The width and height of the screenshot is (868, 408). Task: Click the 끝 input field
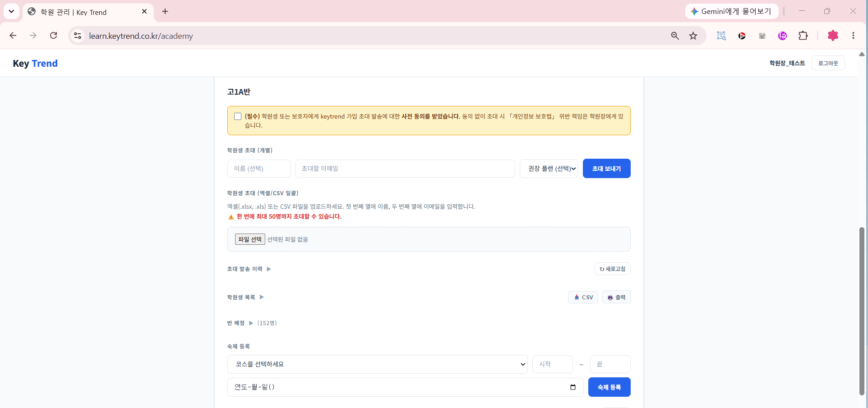610,364
